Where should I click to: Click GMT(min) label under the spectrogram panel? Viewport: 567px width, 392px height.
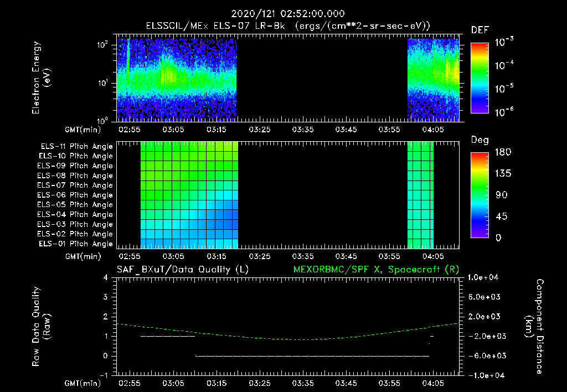83,130
